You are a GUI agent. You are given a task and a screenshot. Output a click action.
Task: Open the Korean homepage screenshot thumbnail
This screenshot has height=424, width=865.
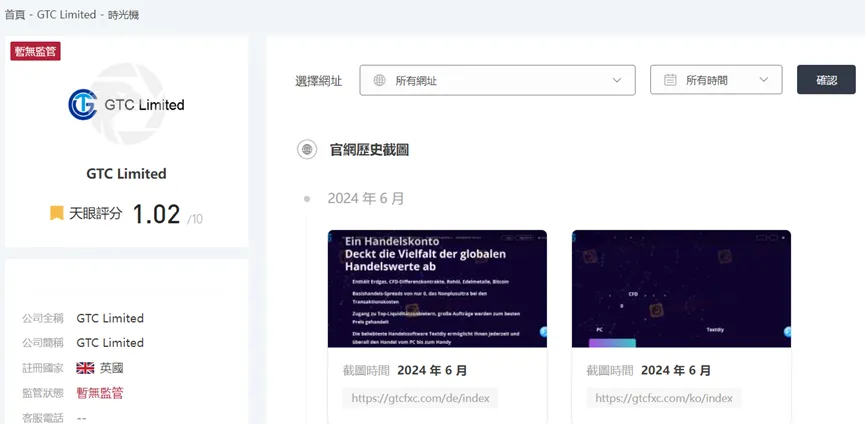pos(681,289)
